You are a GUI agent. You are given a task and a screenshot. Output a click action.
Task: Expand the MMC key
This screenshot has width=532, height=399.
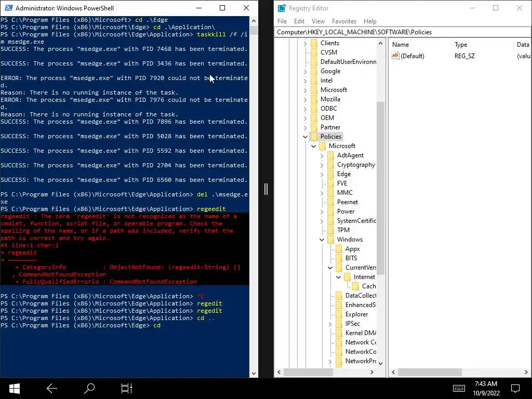pyautogui.click(x=322, y=193)
